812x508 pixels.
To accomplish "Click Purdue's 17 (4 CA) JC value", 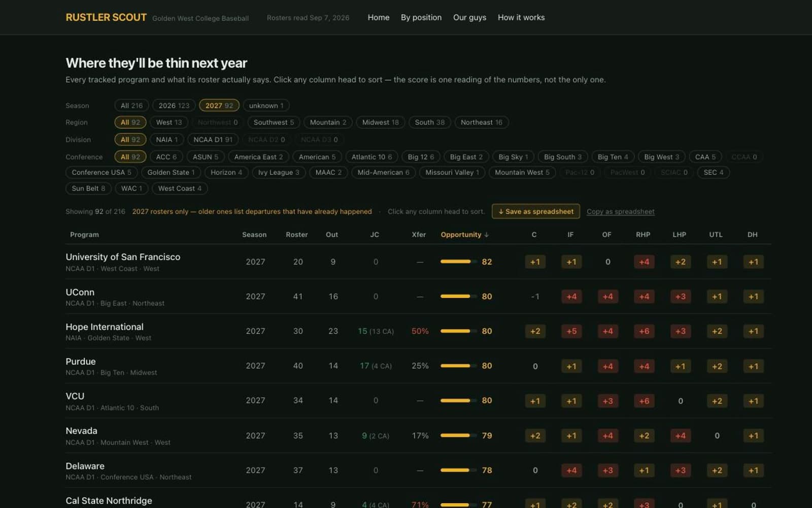I will tap(376, 366).
